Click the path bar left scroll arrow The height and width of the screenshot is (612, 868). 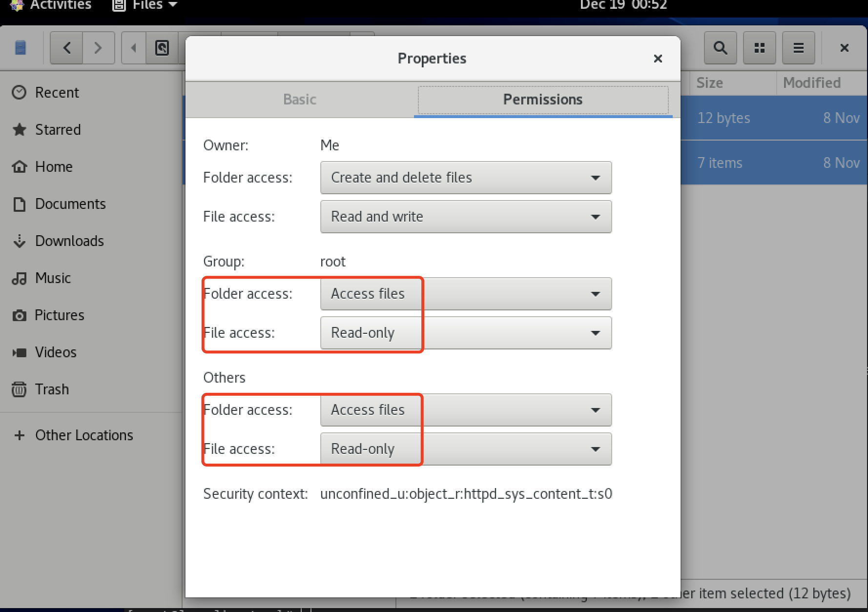click(x=133, y=48)
